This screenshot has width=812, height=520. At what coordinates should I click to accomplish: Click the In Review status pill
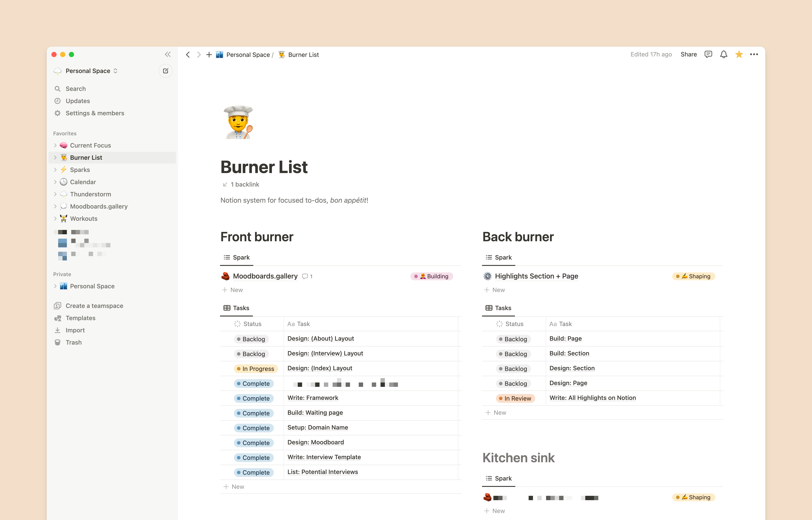tap(515, 398)
